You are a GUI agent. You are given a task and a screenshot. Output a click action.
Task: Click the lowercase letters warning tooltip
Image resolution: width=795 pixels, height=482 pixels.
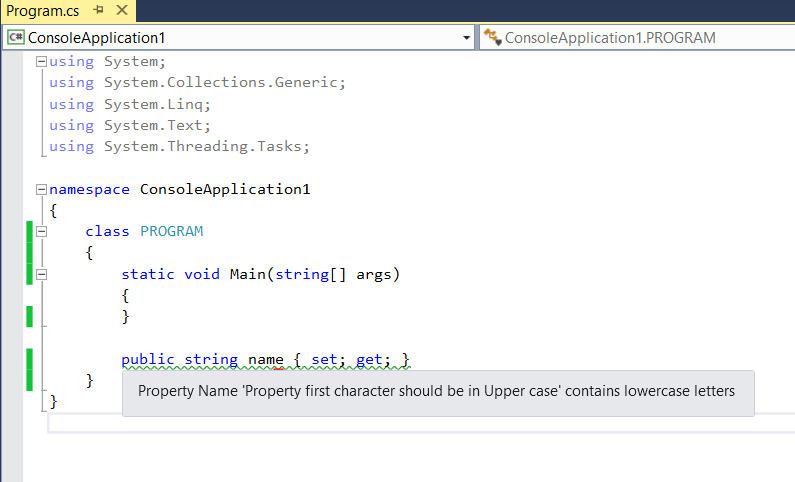tap(438, 393)
